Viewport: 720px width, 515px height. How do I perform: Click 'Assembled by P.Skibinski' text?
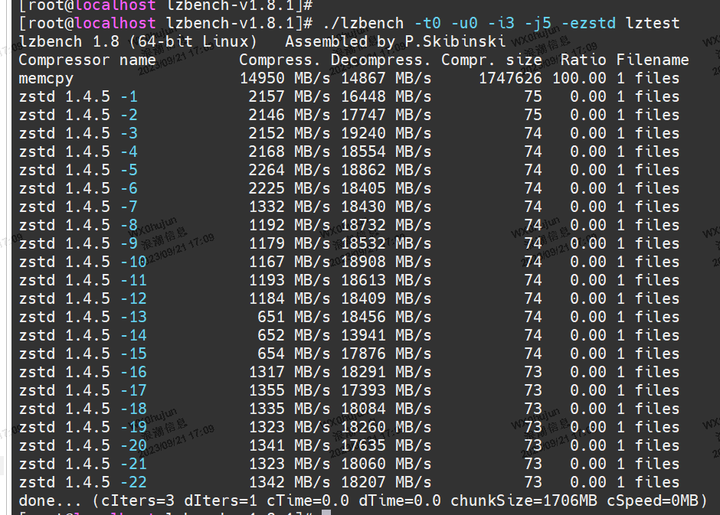tap(395, 42)
